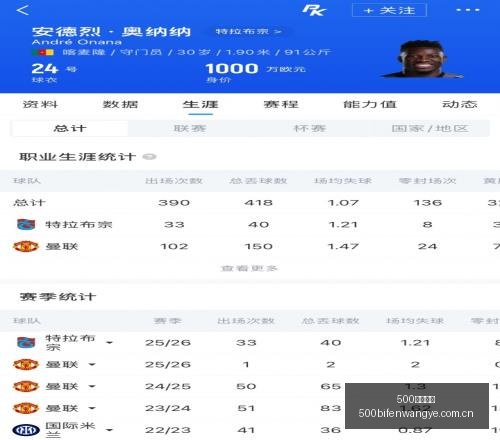Open the three-dot more options menu

click(468, 10)
